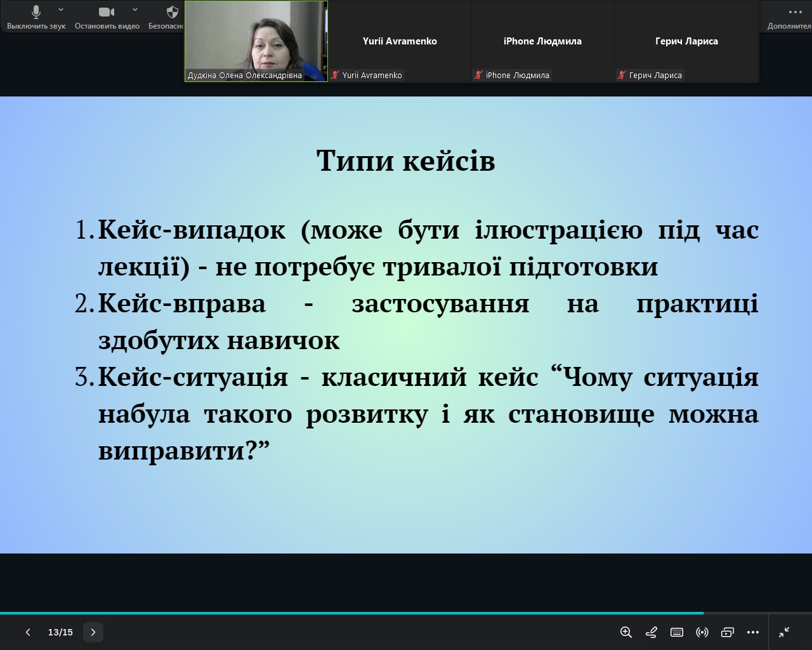Open the presenter view screen icon
Screen dimensions: 812x650
pos(728,632)
